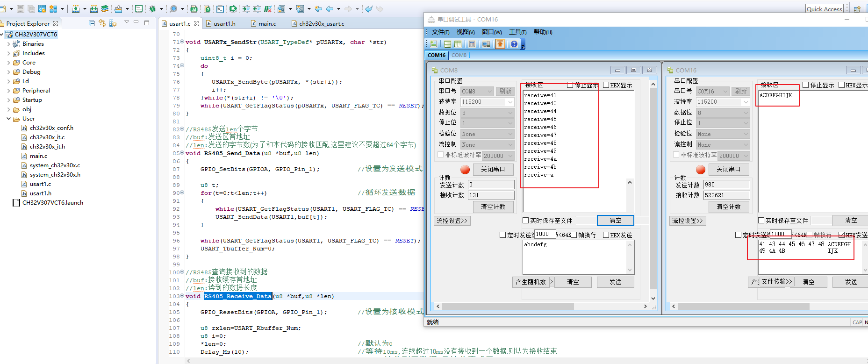Viewport: 868px width, 364px height.
Task: Click Link with Editor icon in Project Explorer
Action: tap(102, 23)
